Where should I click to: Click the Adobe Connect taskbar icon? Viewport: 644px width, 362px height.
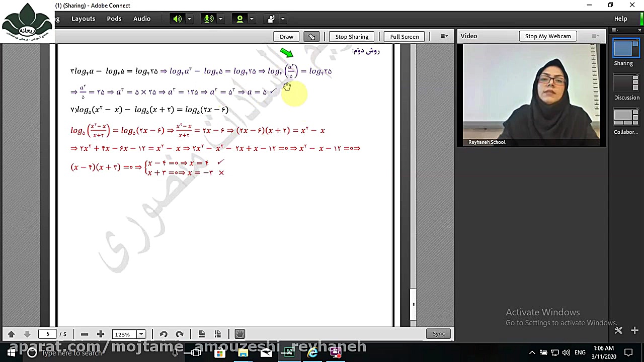click(x=289, y=353)
